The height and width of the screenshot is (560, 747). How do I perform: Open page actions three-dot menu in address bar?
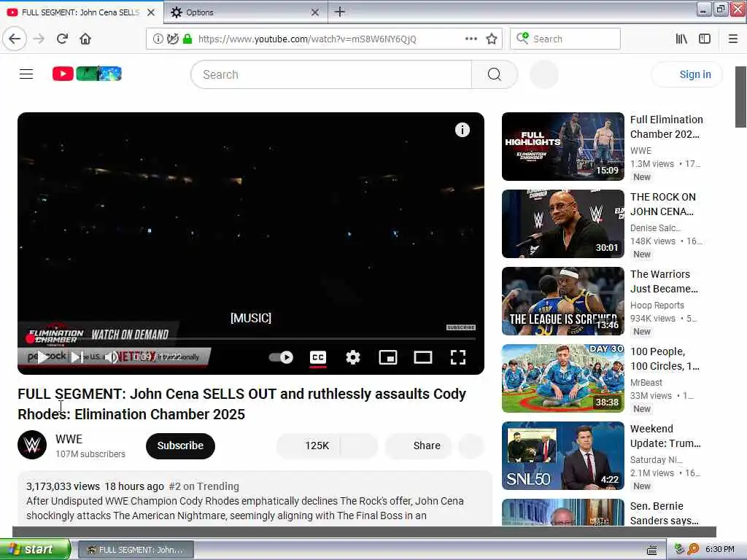[471, 39]
